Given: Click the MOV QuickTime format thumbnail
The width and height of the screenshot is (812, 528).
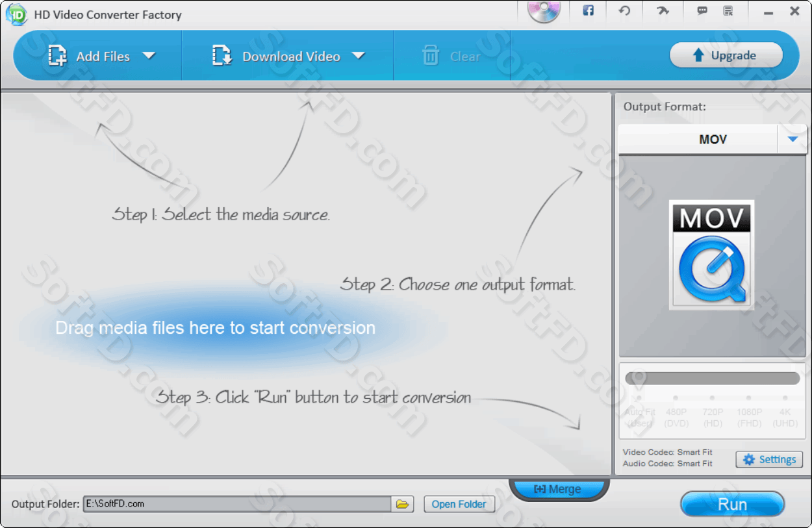Looking at the screenshot, I should coord(712,255).
